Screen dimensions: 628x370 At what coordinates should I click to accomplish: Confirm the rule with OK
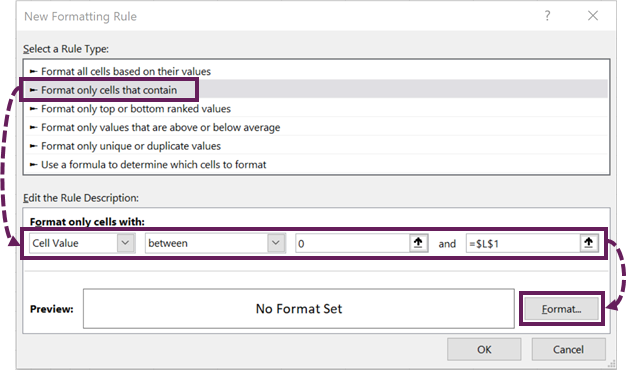pyautogui.click(x=484, y=349)
